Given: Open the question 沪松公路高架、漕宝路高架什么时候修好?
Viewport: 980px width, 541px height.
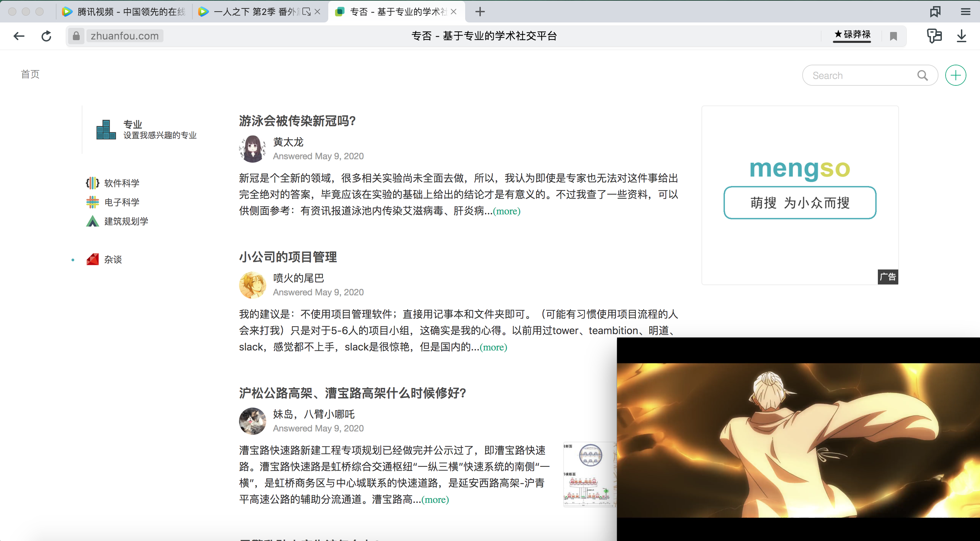Looking at the screenshot, I should tap(352, 393).
